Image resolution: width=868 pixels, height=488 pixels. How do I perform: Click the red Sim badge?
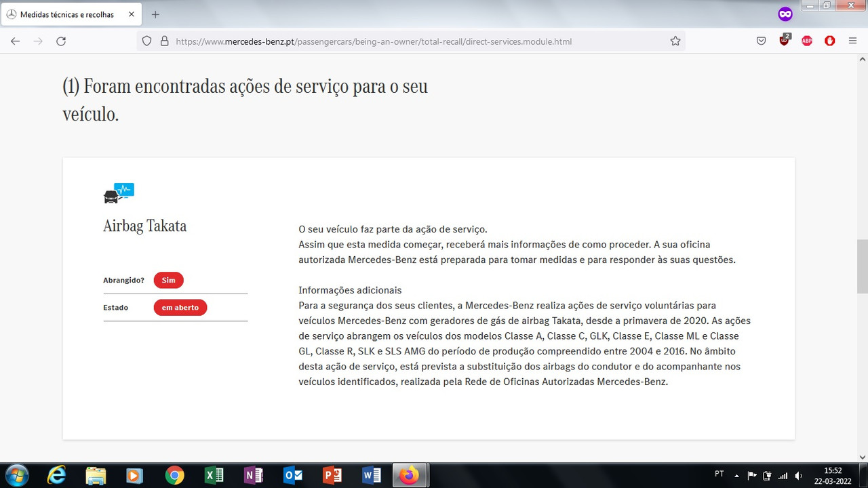point(168,280)
